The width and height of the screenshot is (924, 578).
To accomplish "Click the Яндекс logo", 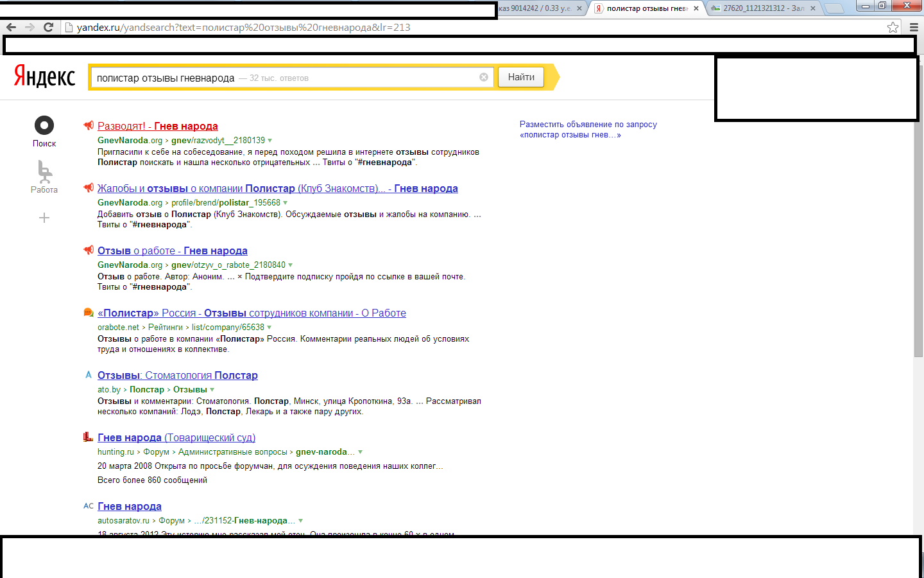I will [x=44, y=76].
